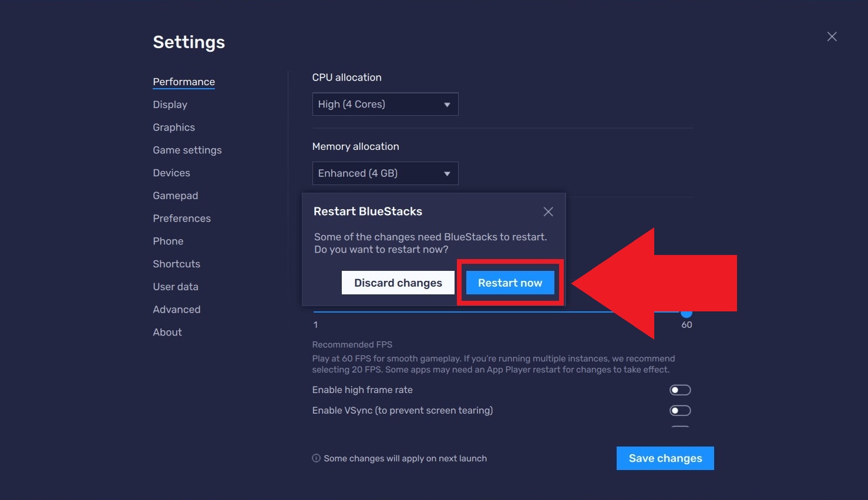
Task: Open the Devices settings tab
Action: coord(171,173)
